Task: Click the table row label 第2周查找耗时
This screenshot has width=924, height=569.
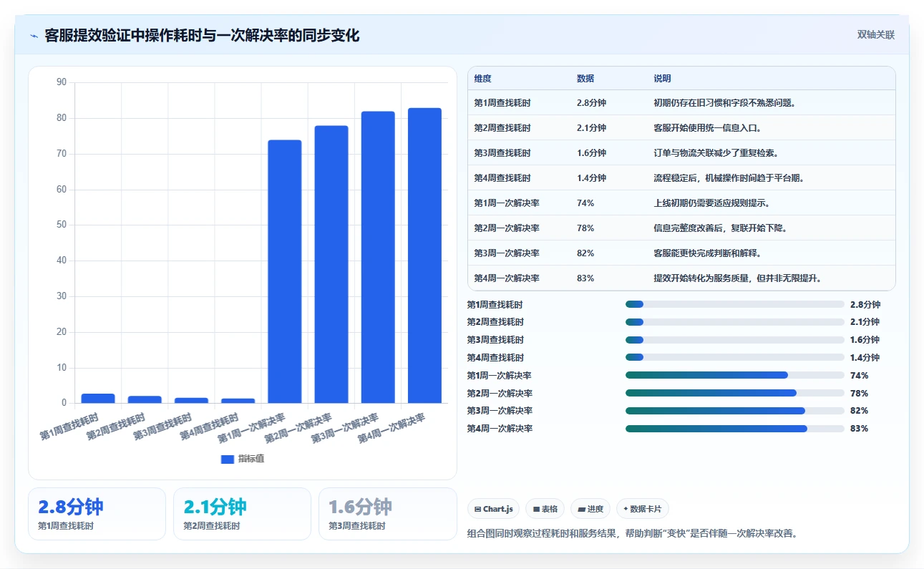Action: [x=502, y=127]
